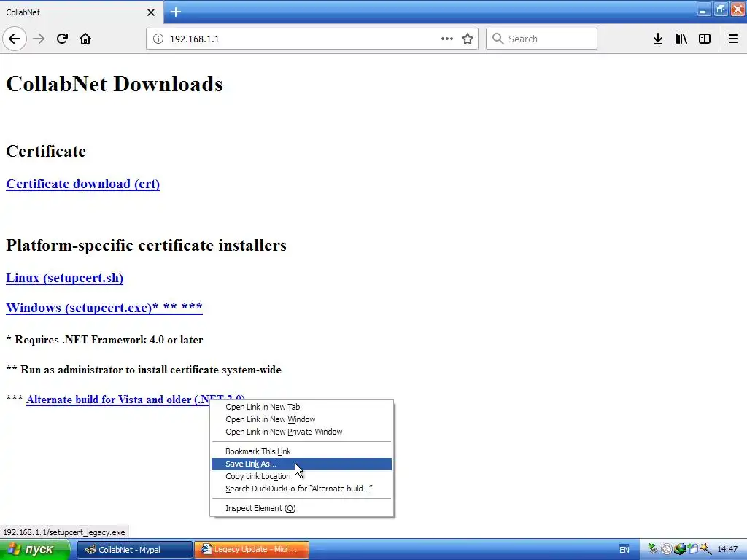This screenshot has height=560, width=747.
Task: Click into the Search field
Action: pyautogui.click(x=541, y=39)
